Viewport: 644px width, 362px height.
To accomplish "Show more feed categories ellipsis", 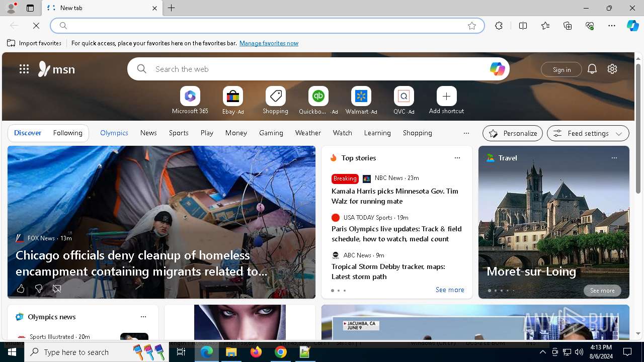I will point(466,133).
